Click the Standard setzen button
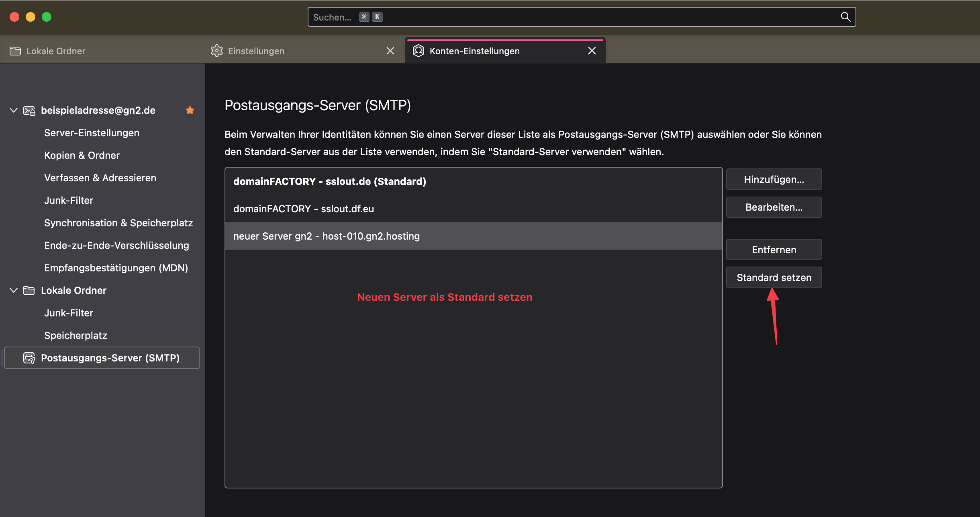980x517 pixels. 774,277
